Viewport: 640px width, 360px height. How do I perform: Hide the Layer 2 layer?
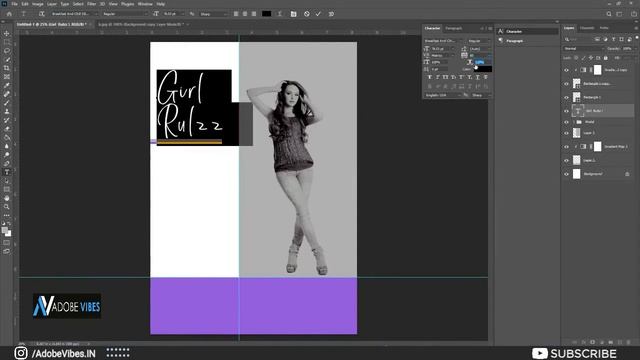click(x=566, y=160)
